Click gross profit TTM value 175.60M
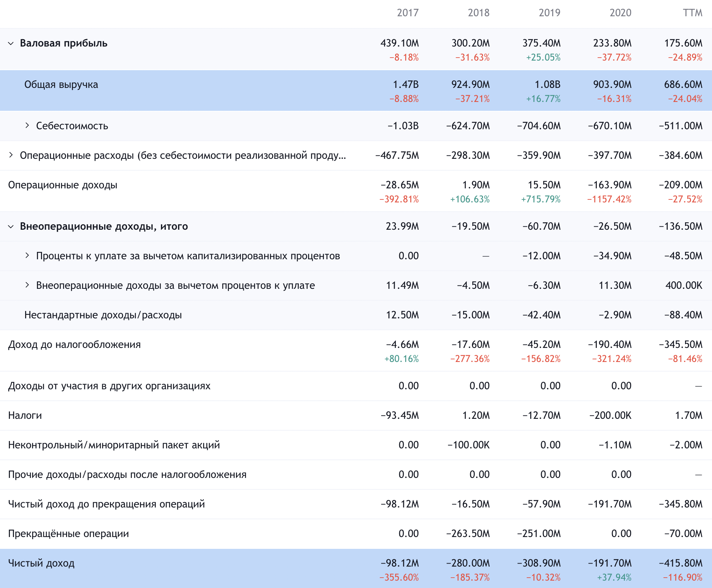 coord(683,43)
